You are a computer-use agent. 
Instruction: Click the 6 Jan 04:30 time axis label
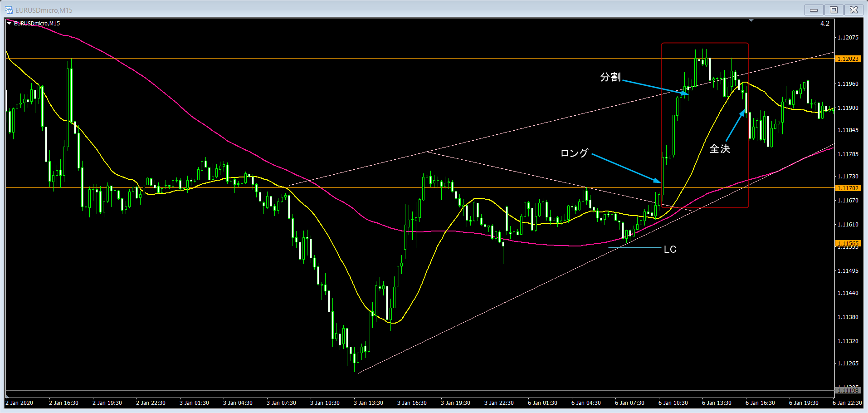point(586,403)
